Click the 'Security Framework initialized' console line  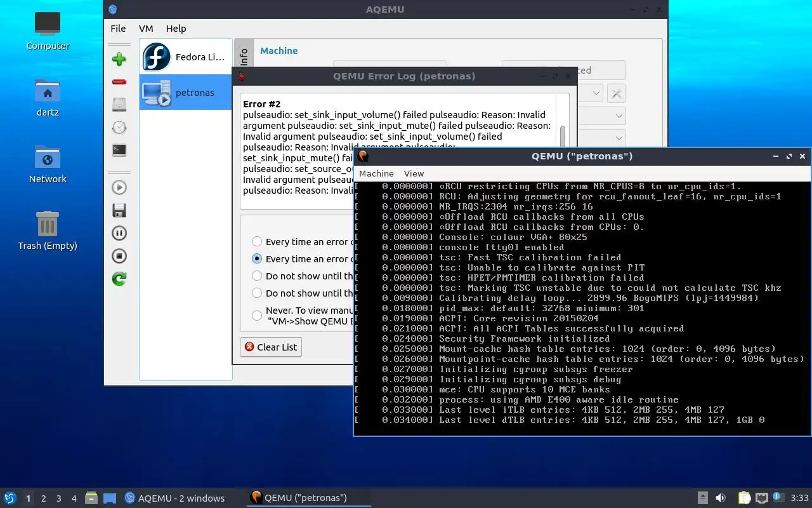tap(525, 338)
